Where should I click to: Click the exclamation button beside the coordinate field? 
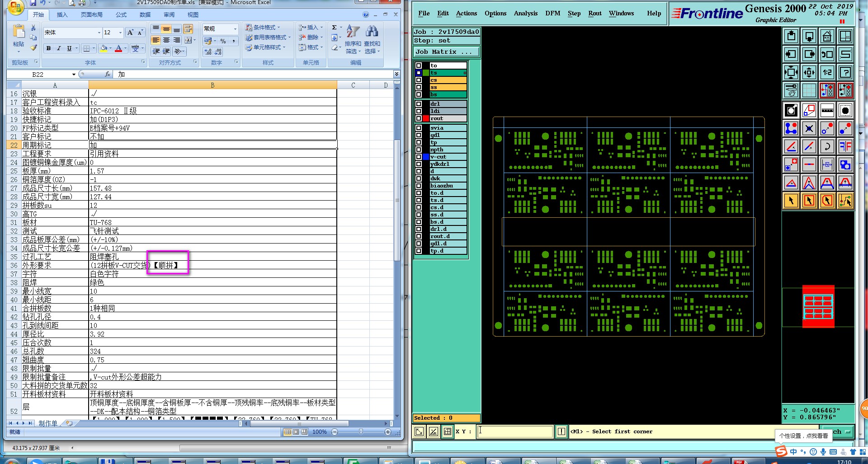[x=561, y=431]
